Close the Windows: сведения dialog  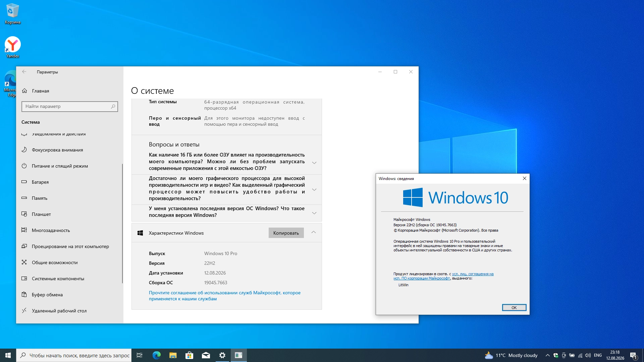tap(525, 179)
